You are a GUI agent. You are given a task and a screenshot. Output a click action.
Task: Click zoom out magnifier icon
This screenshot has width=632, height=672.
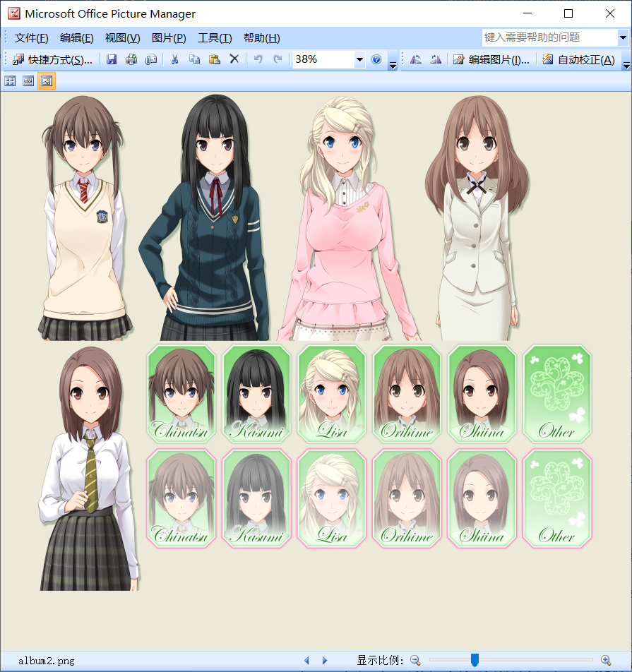[415, 661]
